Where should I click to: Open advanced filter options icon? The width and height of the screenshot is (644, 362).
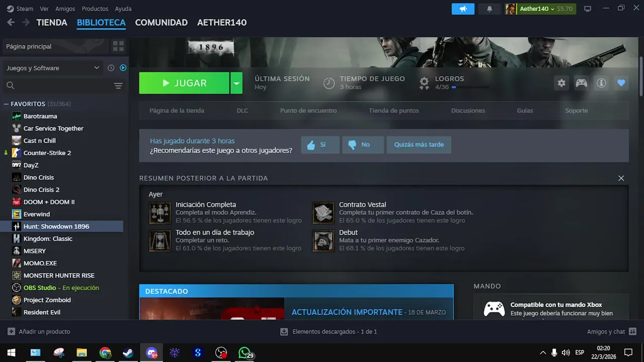118,86
